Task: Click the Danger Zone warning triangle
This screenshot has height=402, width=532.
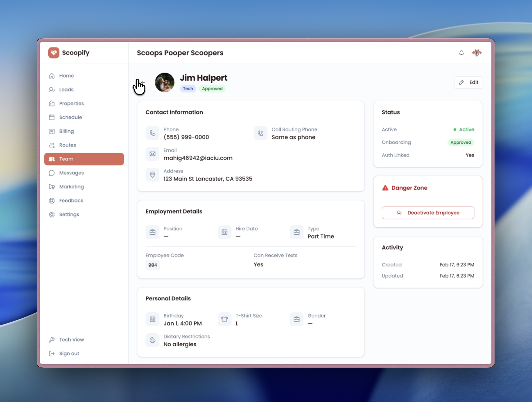Action: point(385,187)
